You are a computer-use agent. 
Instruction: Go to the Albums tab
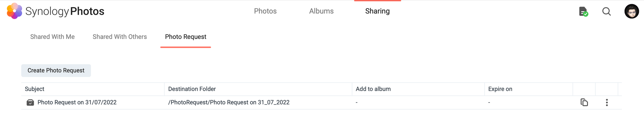[x=321, y=11]
